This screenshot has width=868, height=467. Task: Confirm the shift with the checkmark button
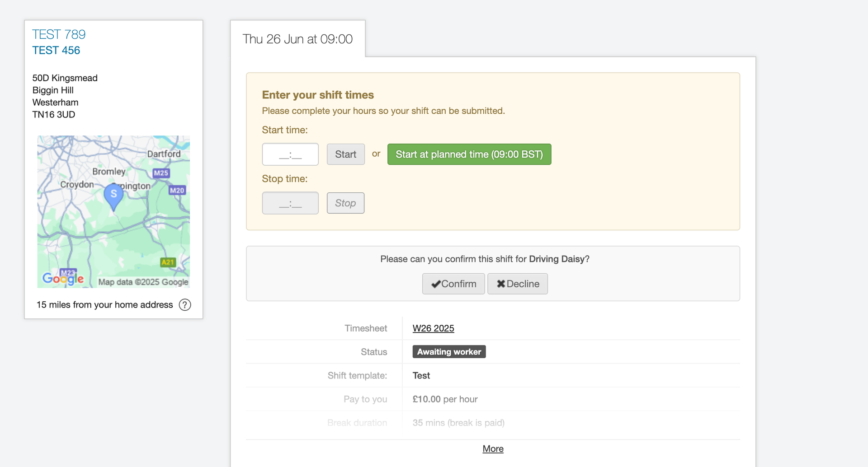click(x=453, y=284)
